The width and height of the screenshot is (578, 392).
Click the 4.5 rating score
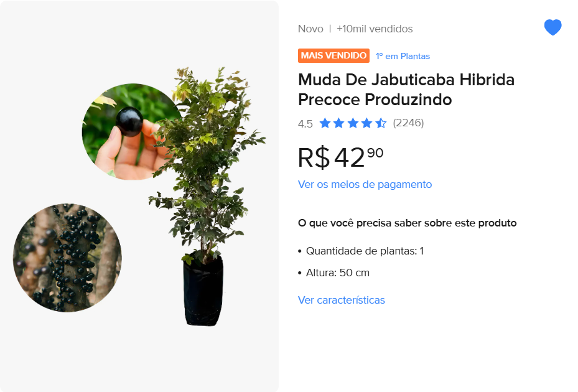point(305,124)
